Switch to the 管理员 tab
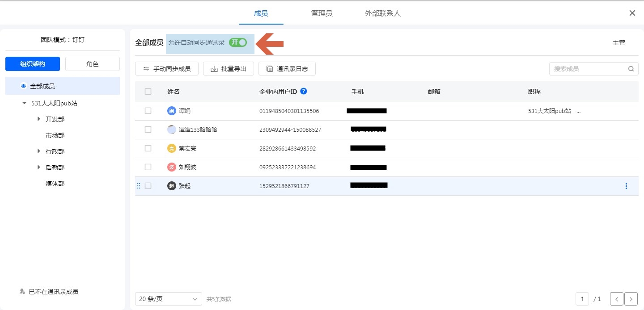 (x=322, y=13)
